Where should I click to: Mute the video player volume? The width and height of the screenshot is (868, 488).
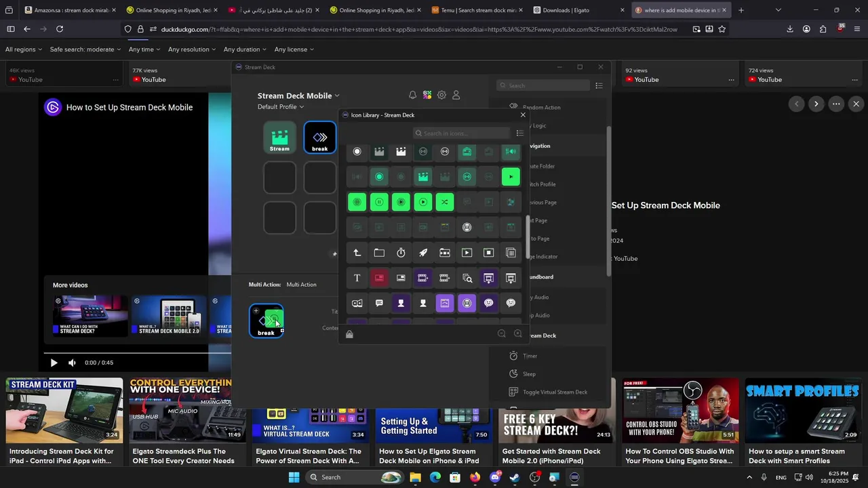(72, 363)
